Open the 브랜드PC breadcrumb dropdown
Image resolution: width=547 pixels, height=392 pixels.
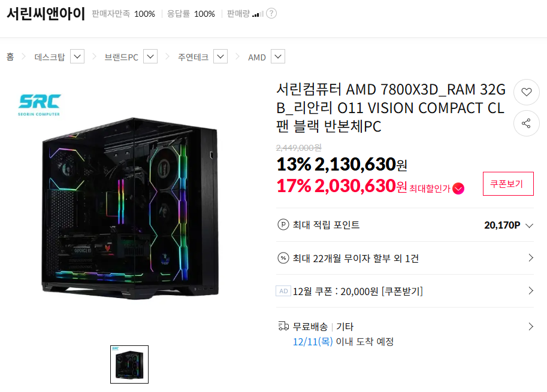[x=150, y=56]
